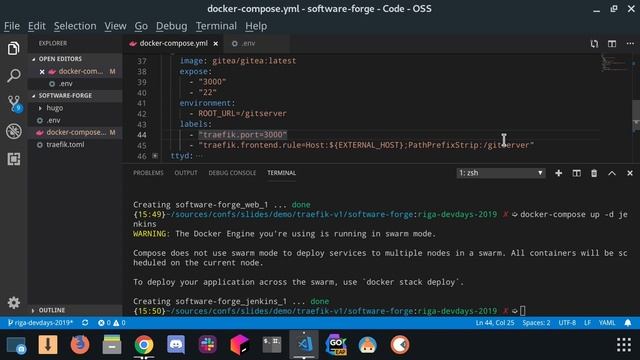Open the applications grid in taskbar
The image size is (640, 360).
pos(624,344)
